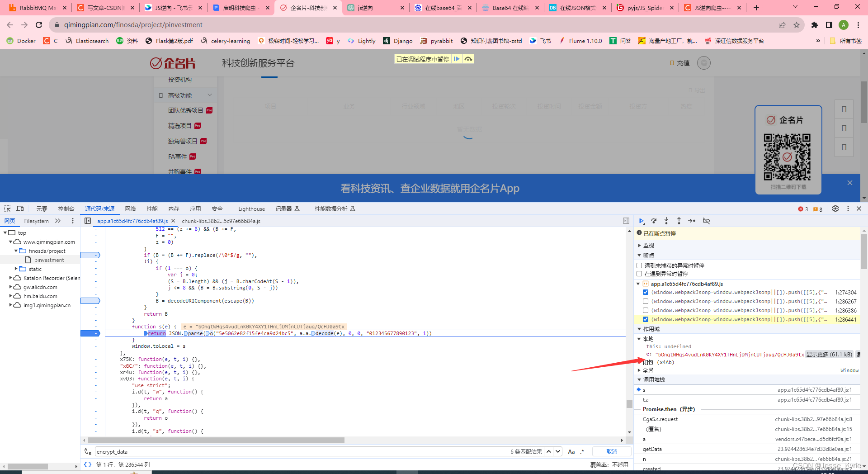The width and height of the screenshot is (868, 474).
Task: Step over from the paused overlay
Action: [468, 59]
